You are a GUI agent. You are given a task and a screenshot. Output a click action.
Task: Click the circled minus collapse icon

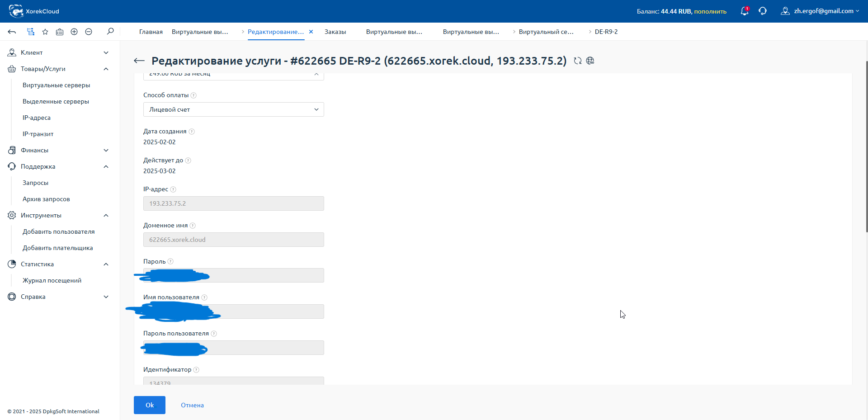89,32
